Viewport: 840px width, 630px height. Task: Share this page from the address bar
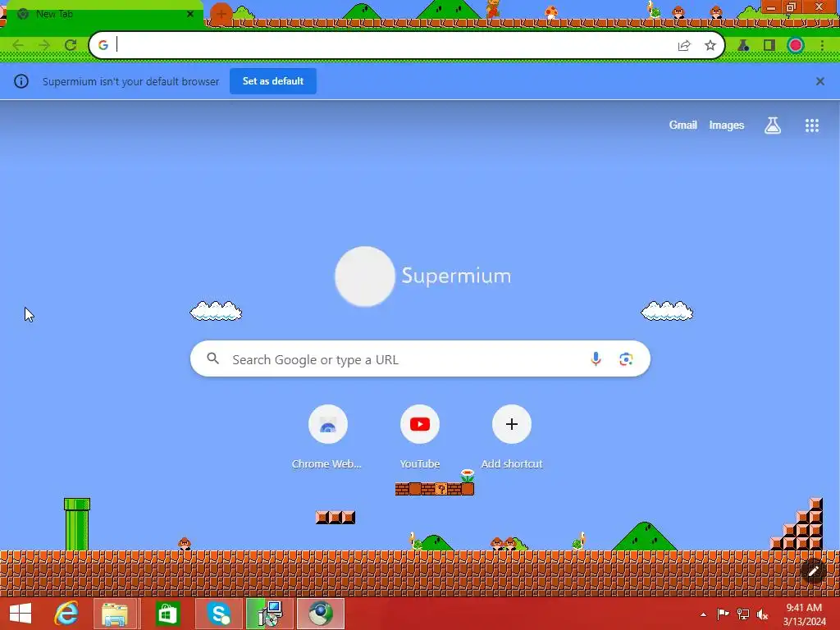(684, 46)
